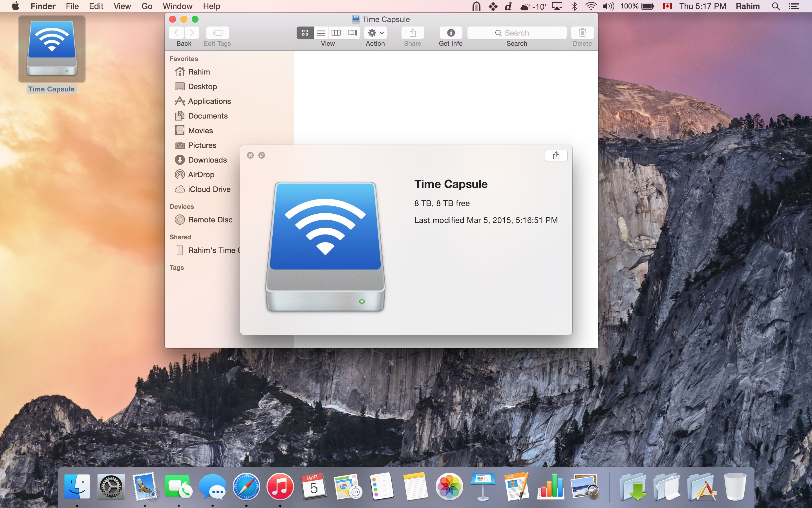Viewport: 812px width, 508px height.
Task: Open the weather -10° menu item
Action: 533,6
